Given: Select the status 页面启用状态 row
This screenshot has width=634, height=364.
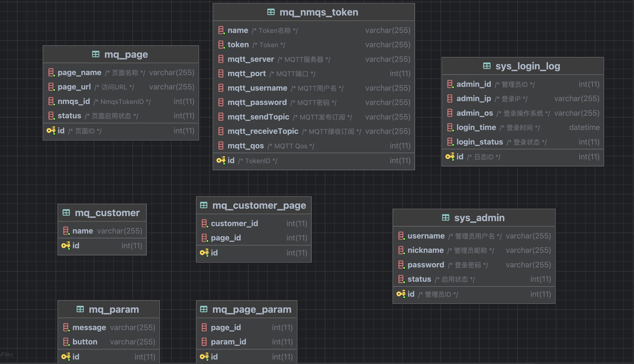Looking at the screenshot, I should click(121, 116).
